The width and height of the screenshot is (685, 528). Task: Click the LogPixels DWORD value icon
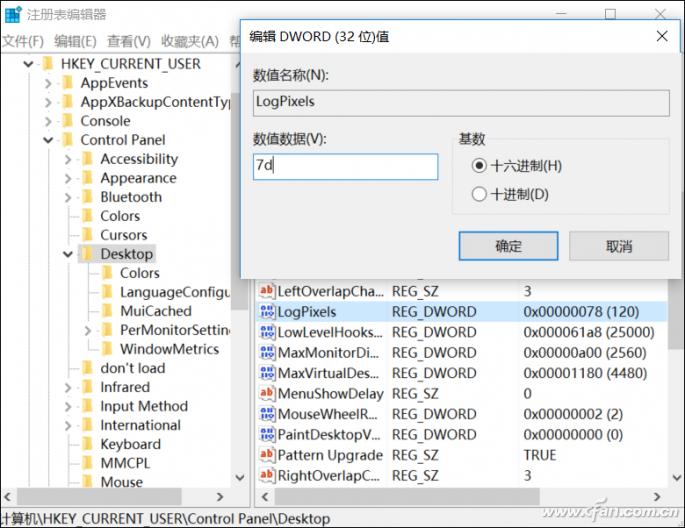[x=267, y=311]
